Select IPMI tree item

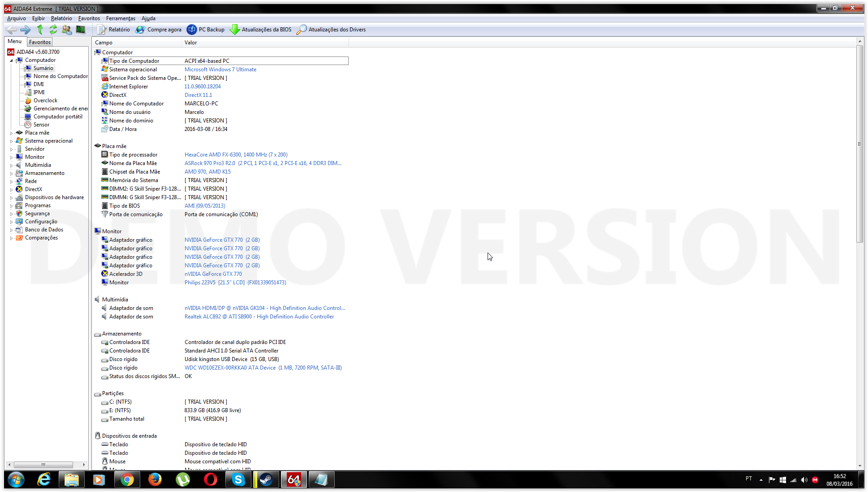(x=39, y=92)
